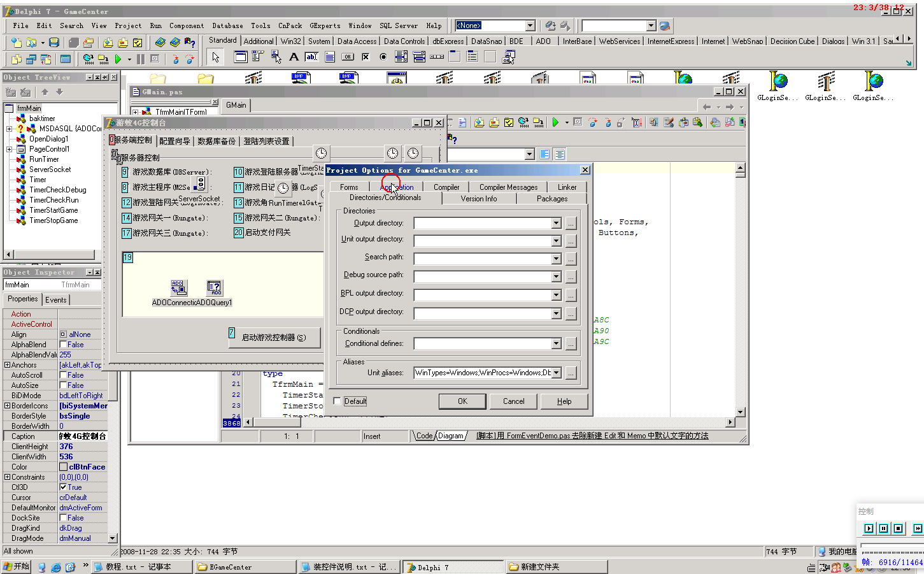Viewport: 924px width, 574px height.
Task: Toggle the AutoSize False checkbox
Action: tap(63, 385)
